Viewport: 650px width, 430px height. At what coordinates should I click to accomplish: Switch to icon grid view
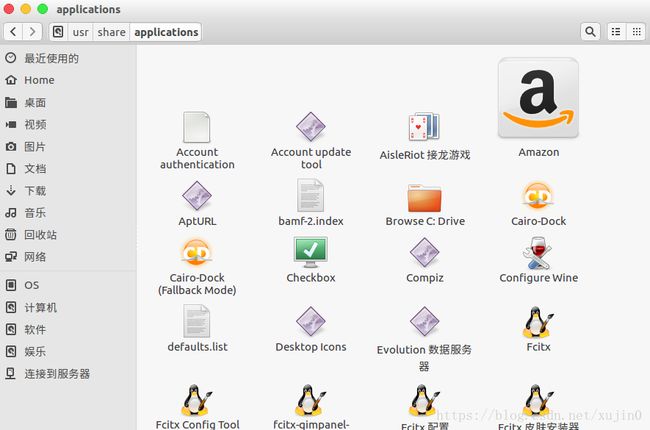[636, 32]
